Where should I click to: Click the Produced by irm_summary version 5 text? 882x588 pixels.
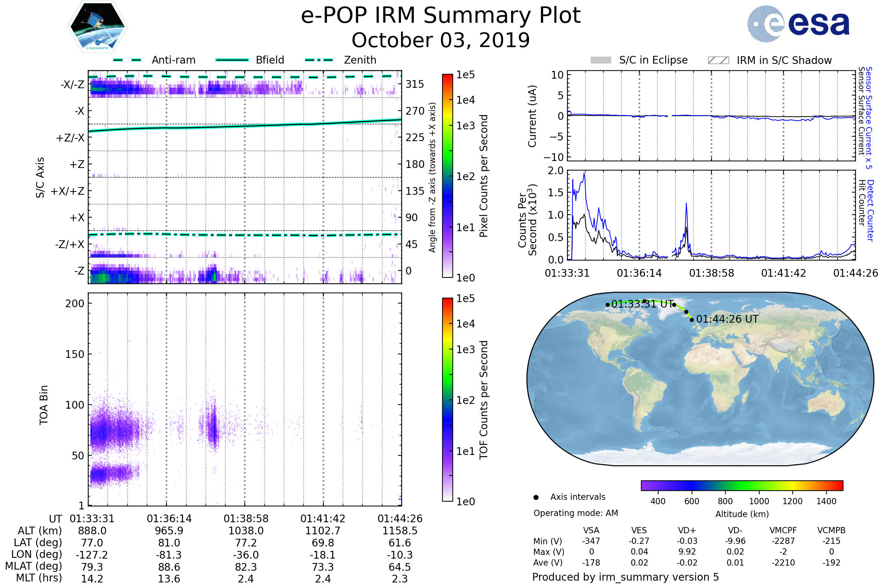[x=625, y=577]
